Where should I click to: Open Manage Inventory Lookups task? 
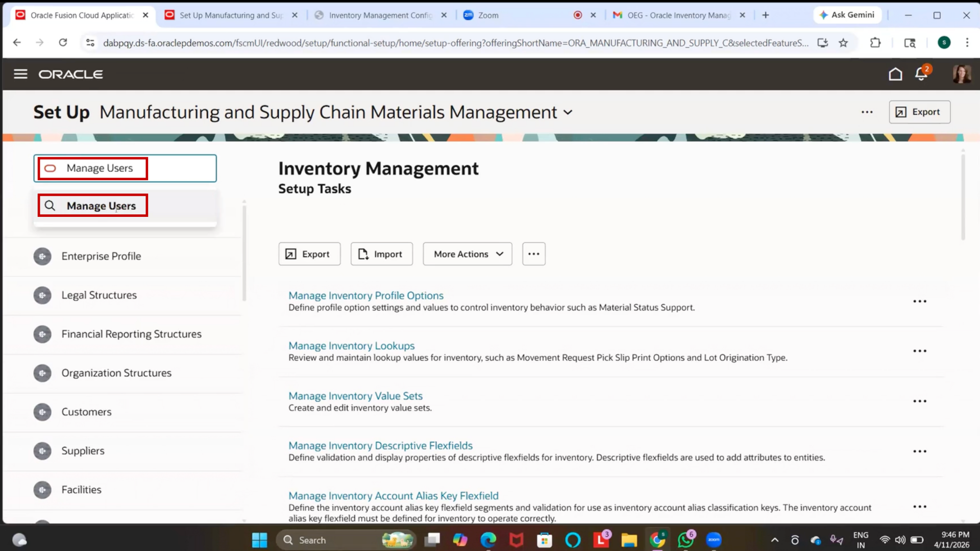coord(351,346)
